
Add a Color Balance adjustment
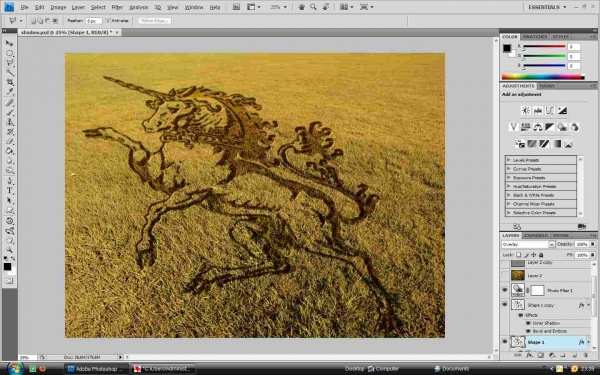[538, 127]
